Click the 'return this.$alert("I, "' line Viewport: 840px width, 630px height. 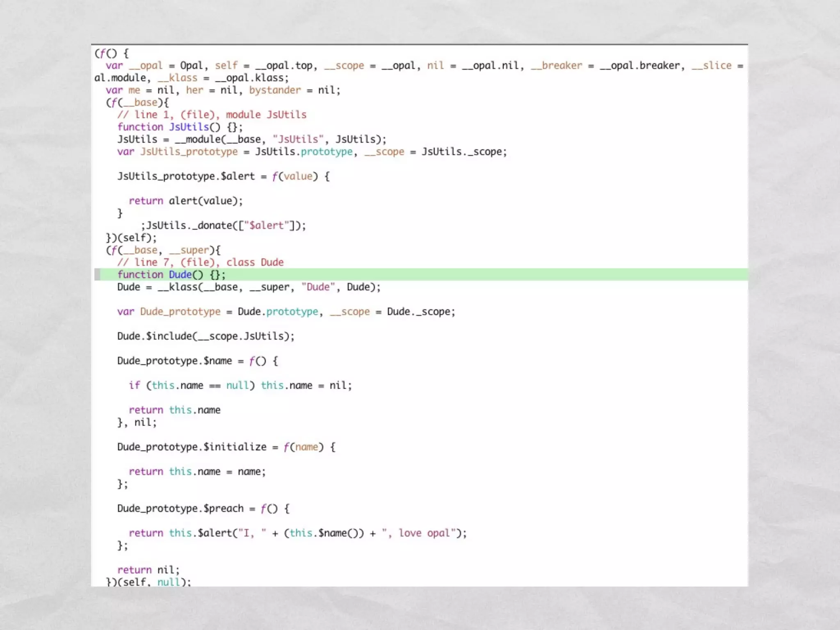tap(298, 533)
